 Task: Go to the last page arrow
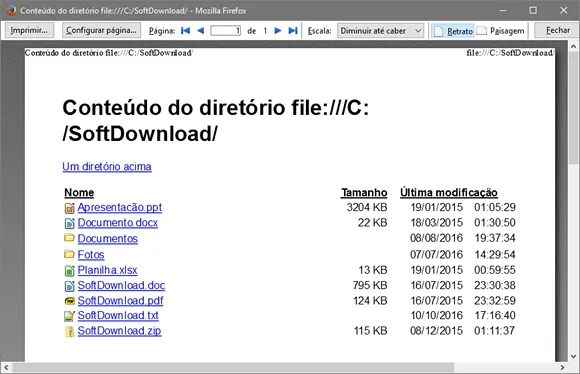point(293,31)
